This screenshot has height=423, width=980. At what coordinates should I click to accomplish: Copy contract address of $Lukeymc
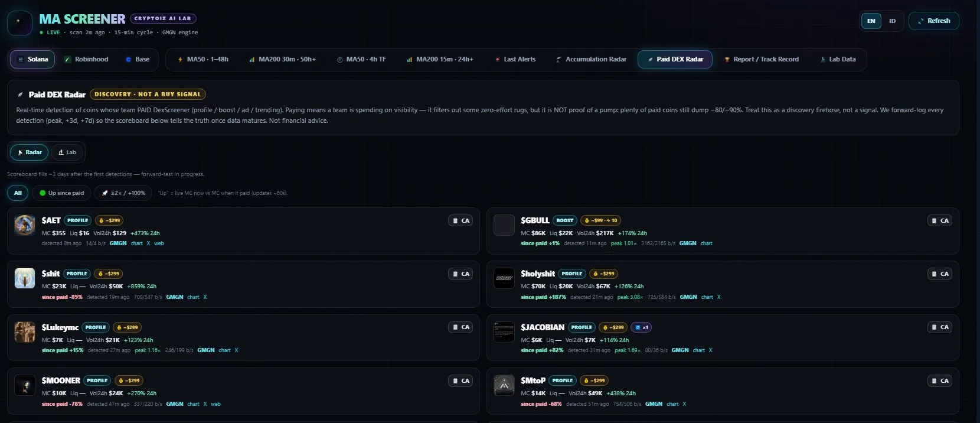(x=460, y=327)
